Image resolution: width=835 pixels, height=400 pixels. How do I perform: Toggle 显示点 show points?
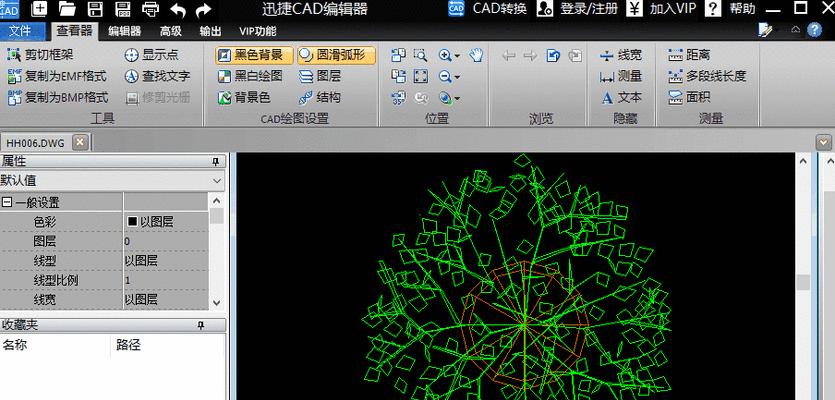[152, 55]
